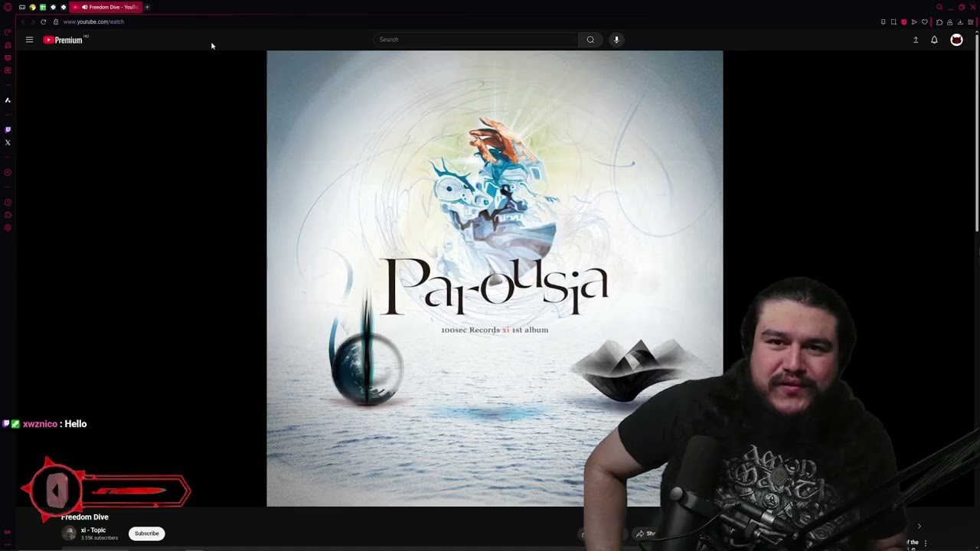Go to the YouTube Premium home logo
This screenshot has width=980, height=551.
click(x=64, y=40)
